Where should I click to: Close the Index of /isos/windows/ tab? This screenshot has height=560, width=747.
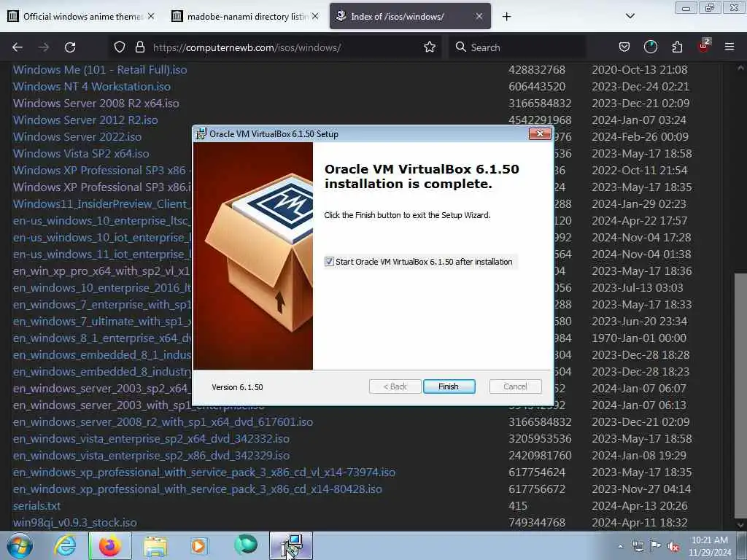(x=479, y=16)
